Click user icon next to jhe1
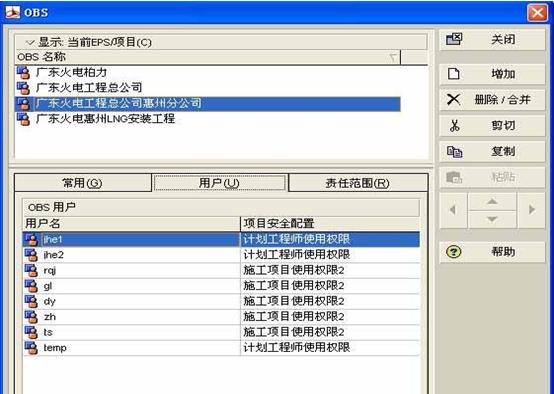This screenshot has width=554, height=394. point(31,240)
